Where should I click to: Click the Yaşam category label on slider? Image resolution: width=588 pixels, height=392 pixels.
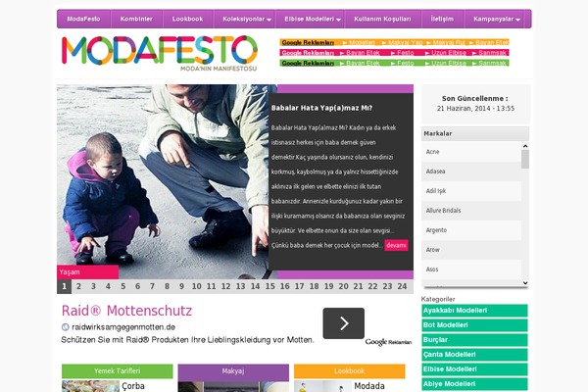coord(88,272)
